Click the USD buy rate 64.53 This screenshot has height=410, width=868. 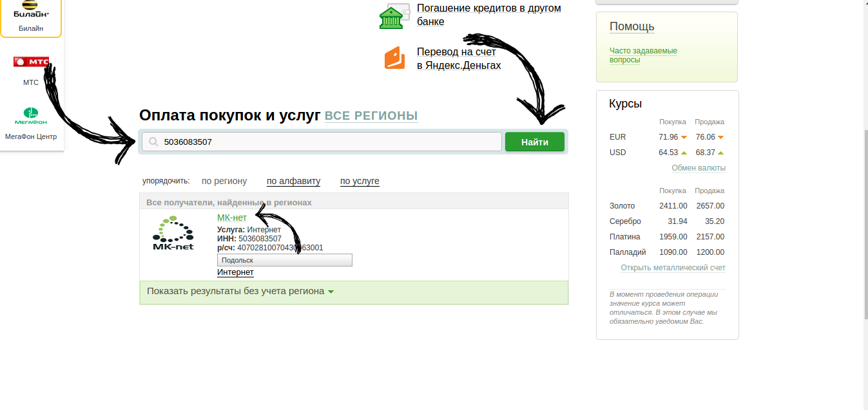(668, 153)
